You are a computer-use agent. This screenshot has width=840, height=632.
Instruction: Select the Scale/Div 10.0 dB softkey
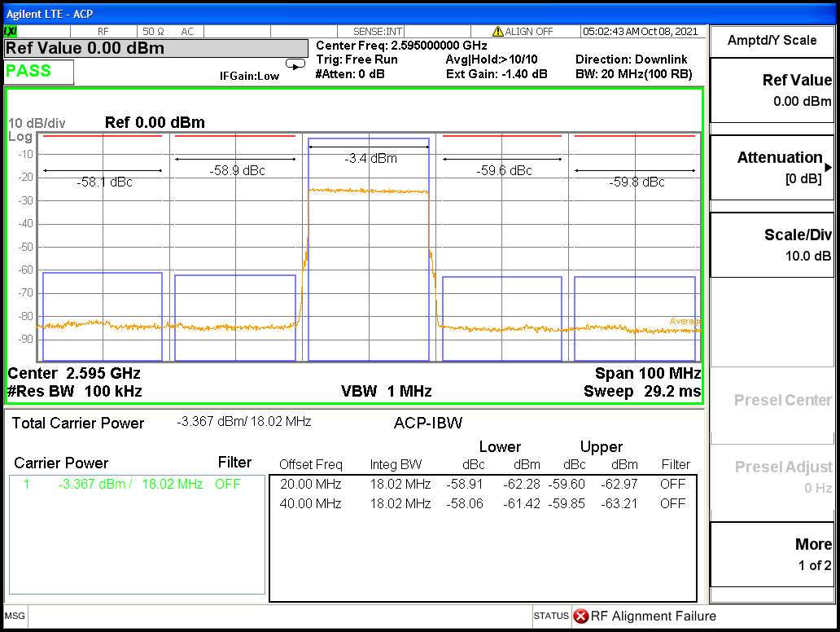[772, 244]
